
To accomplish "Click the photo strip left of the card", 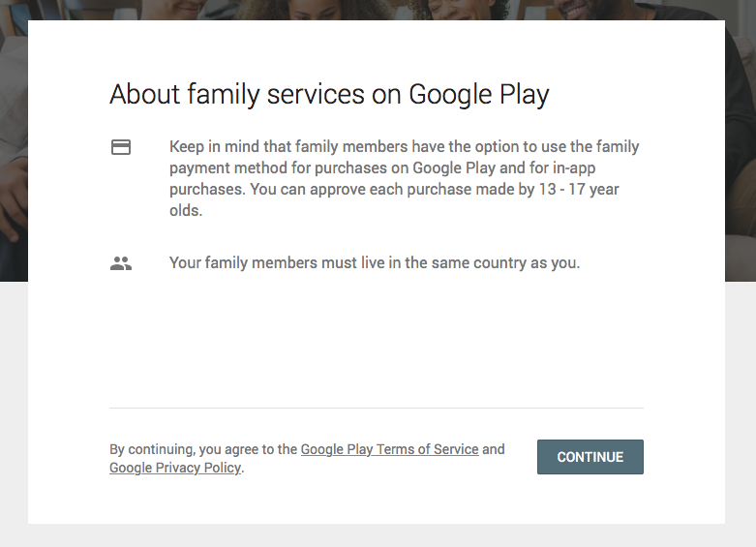I will point(14,145).
